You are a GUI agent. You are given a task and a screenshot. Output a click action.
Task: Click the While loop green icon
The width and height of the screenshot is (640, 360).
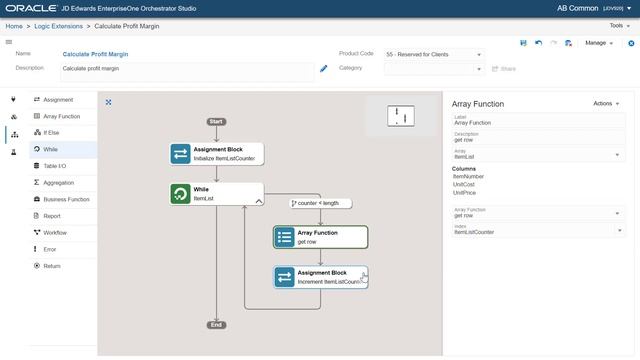pos(180,194)
